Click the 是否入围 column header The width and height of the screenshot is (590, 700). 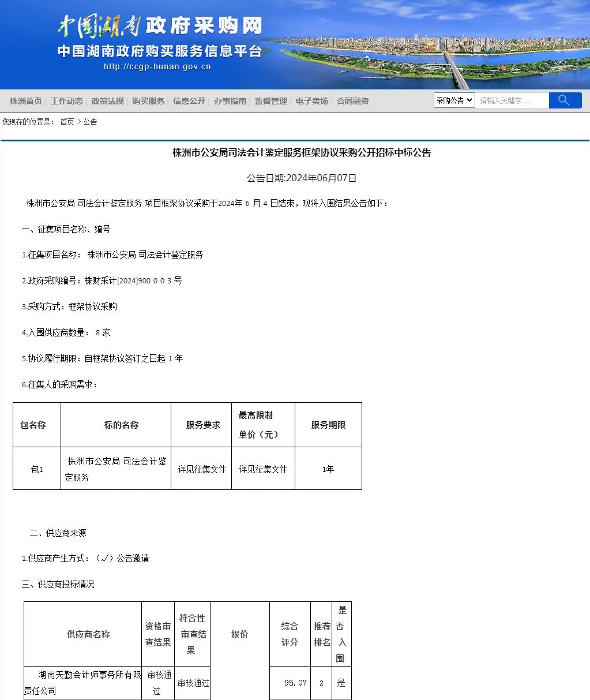341,634
